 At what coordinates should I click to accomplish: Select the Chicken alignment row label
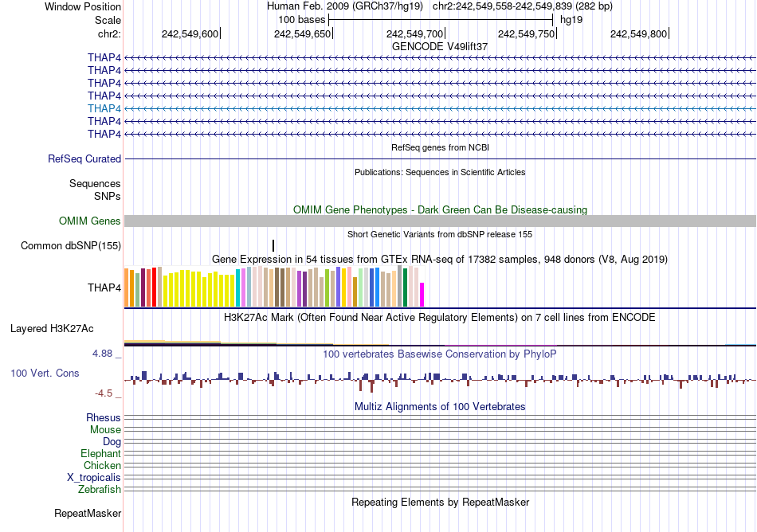pyautogui.click(x=102, y=465)
